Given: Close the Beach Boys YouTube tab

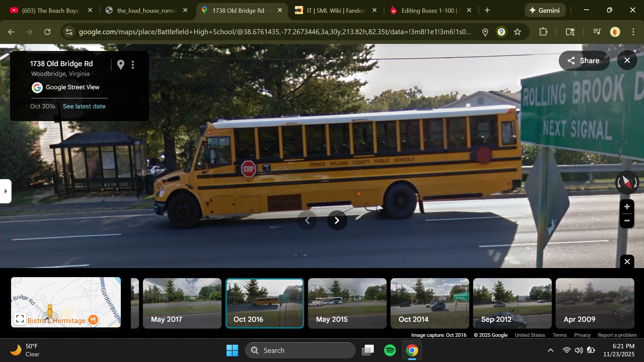Looking at the screenshot, I should point(90,10).
